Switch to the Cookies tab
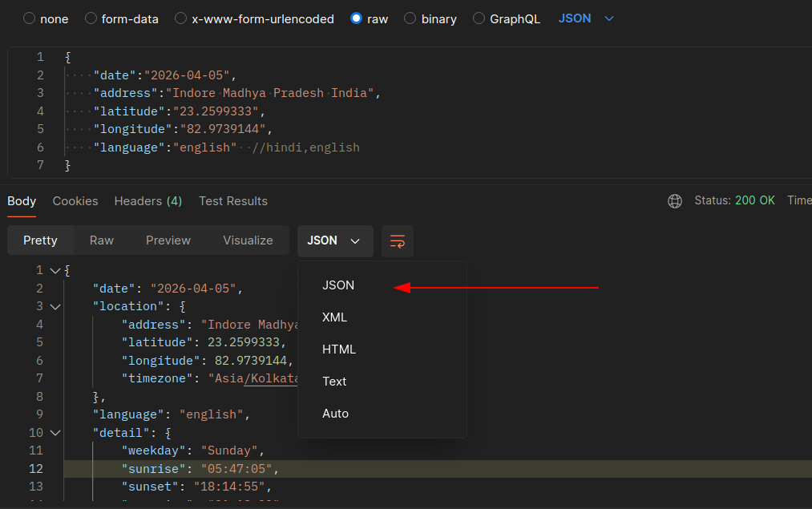The height and width of the screenshot is (509, 812). [x=75, y=201]
